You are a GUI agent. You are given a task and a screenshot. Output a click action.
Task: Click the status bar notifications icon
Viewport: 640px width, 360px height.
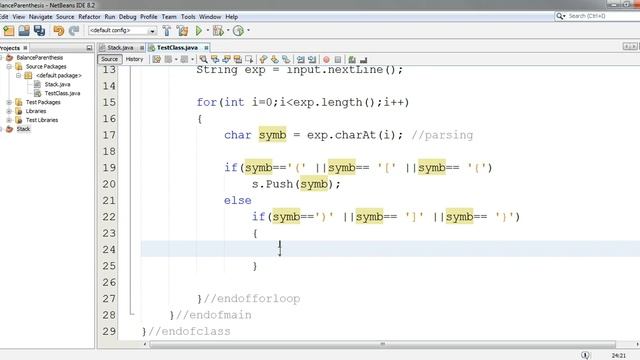(x=585, y=355)
